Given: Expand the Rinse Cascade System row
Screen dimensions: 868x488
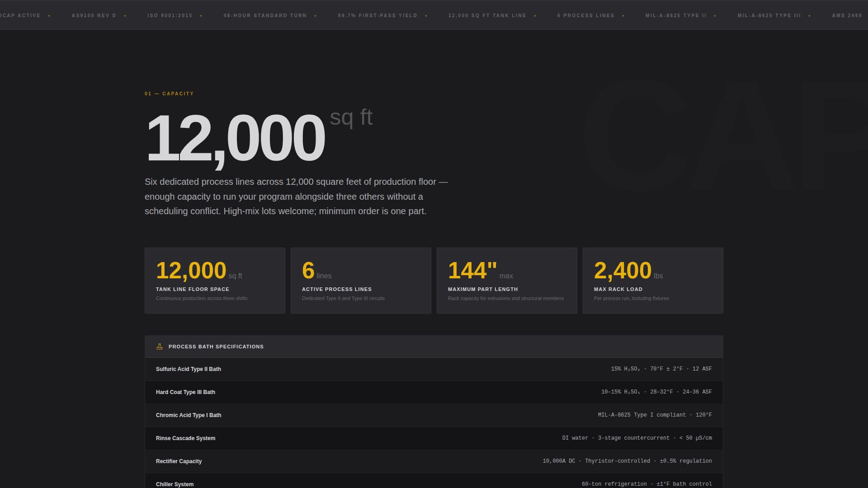Looking at the screenshot, I should 434,438.
